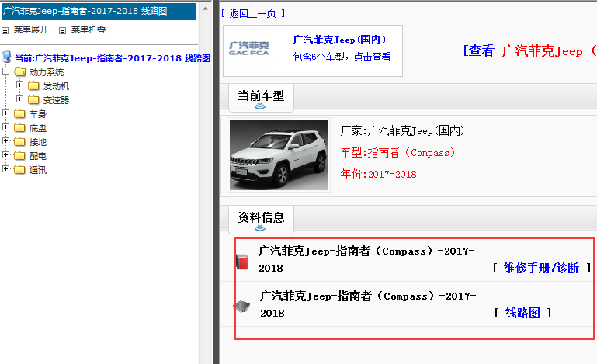Click the second 广汽菲克Jeep-指南者 wiring row title
Viewport: 597px width, 364px height.
click(368, 304)
